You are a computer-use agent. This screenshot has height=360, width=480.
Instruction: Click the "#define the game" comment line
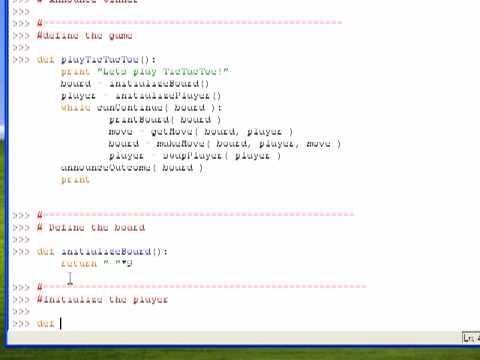point(85,36)
